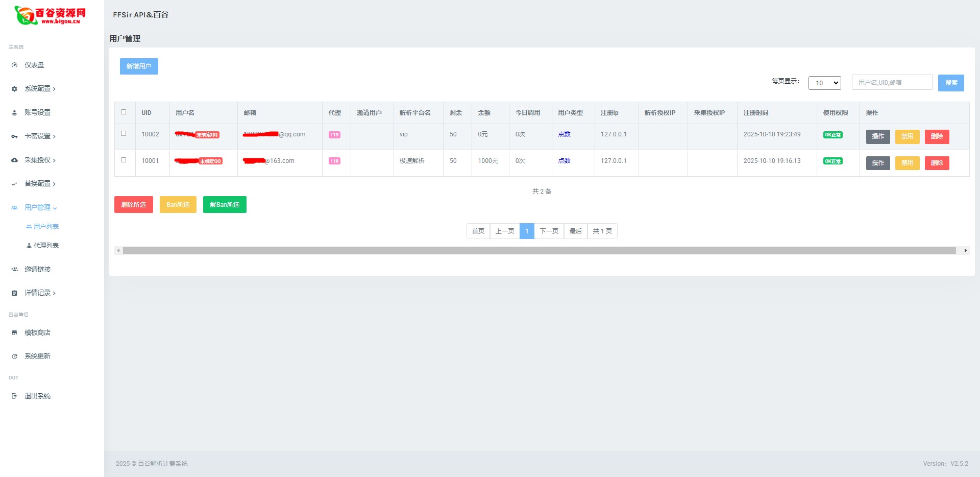
Task: Click the horizontal scrollbar under the table
Action: coord(539,251)
